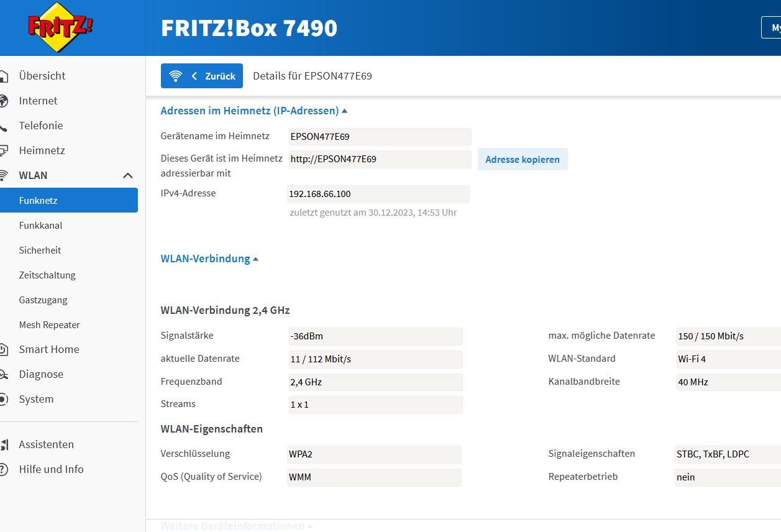Collapse the WLAN-Verbindung section
This screenshot has height=532, width=781.
(209, 259)
